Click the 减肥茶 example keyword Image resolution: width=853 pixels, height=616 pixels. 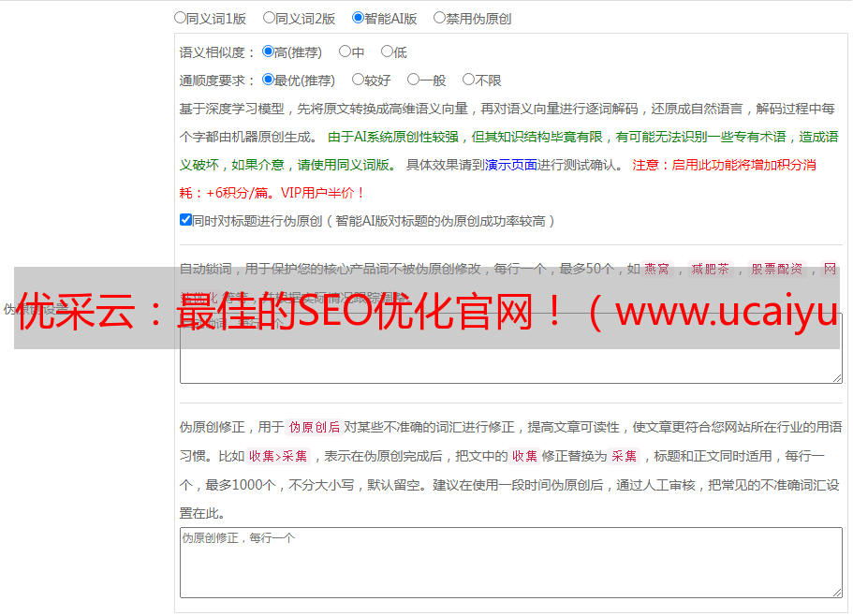coord(710,269)
